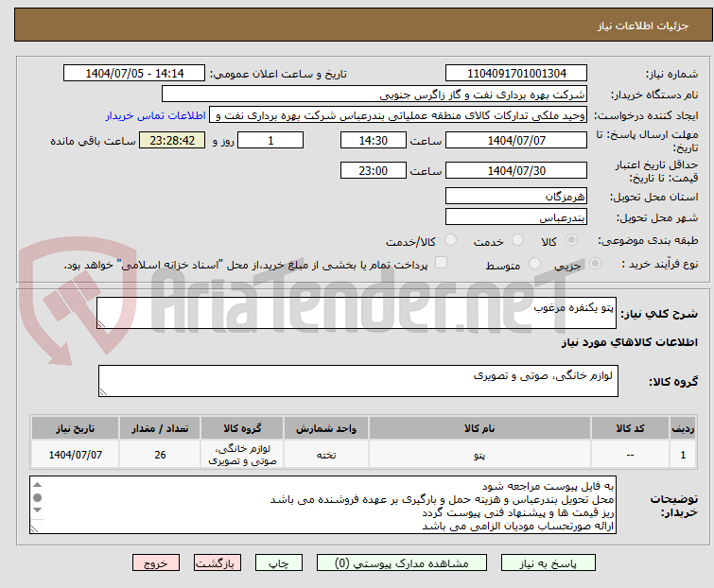Click the ردیف column header
714x588 pixels.
pos(683,428)
